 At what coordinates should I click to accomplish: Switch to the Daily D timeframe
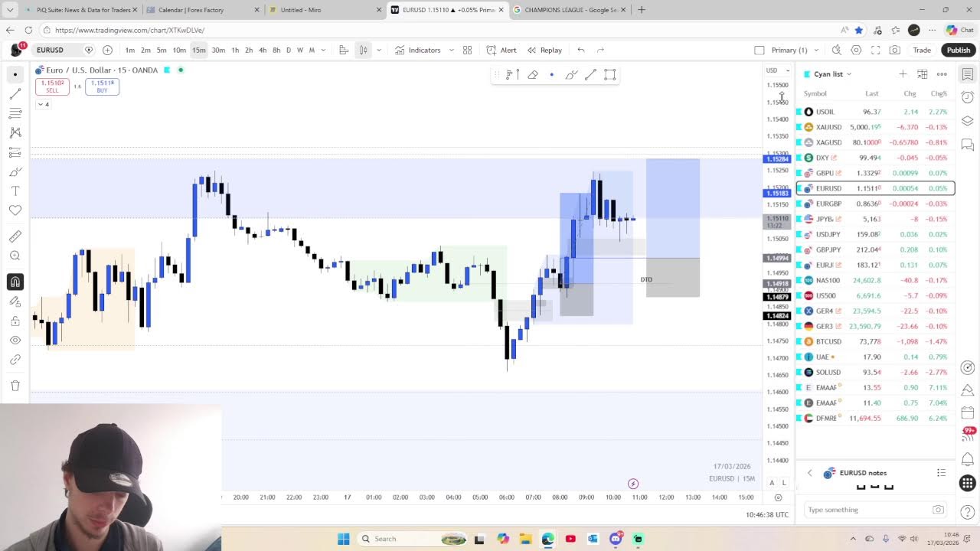click(289, 50)
